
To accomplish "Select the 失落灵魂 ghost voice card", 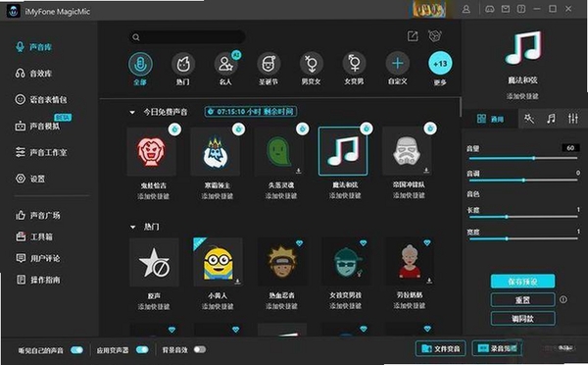I will pyautogui.click(x=279, y=151).
